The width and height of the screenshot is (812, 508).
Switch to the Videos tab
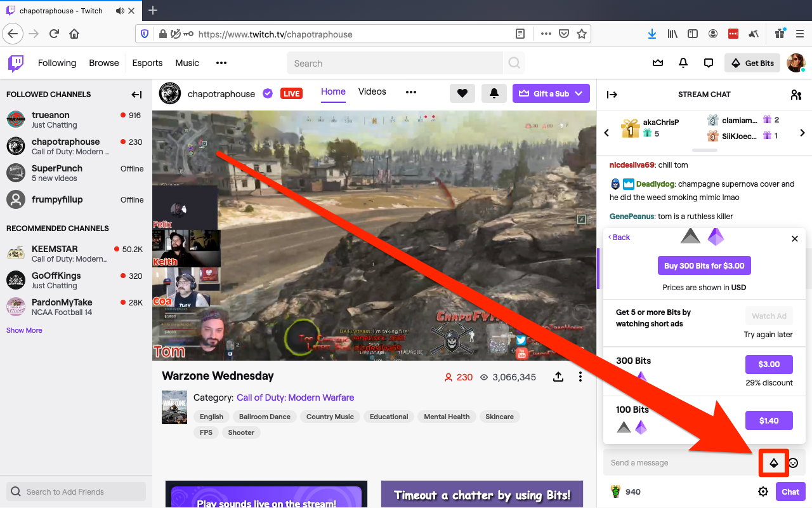[372, 91]
